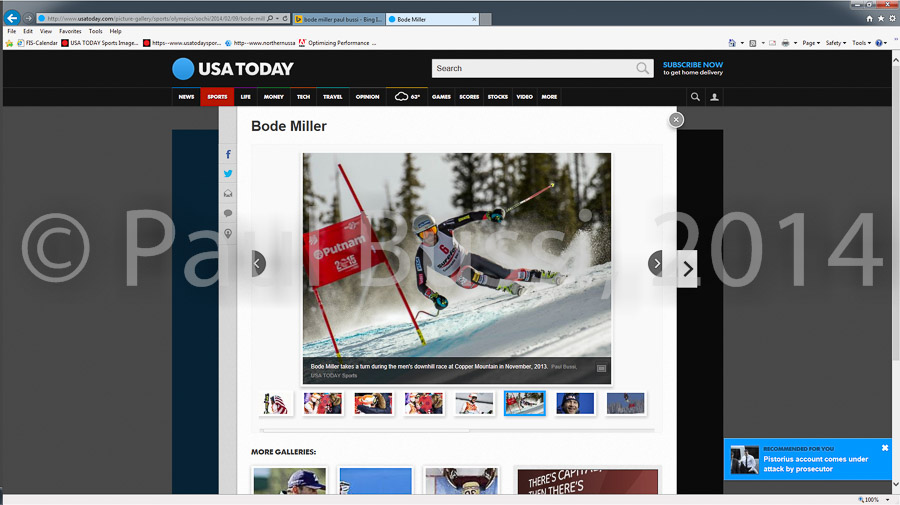
Task: Click the address bar search magnifier icon
Action: (270, 18)
